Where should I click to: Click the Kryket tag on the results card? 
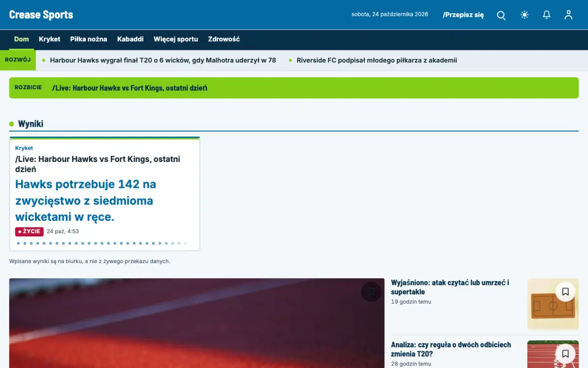24,148
